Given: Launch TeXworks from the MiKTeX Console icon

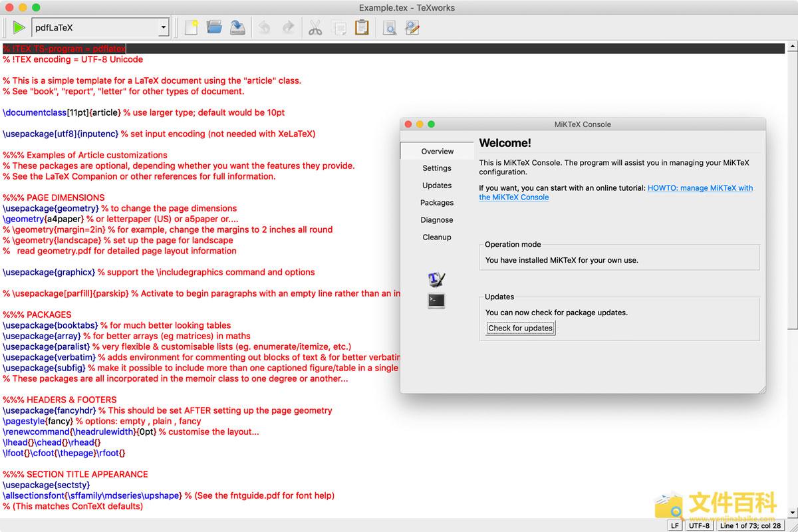Looking at the screenshot, I should tap(437, 279).
